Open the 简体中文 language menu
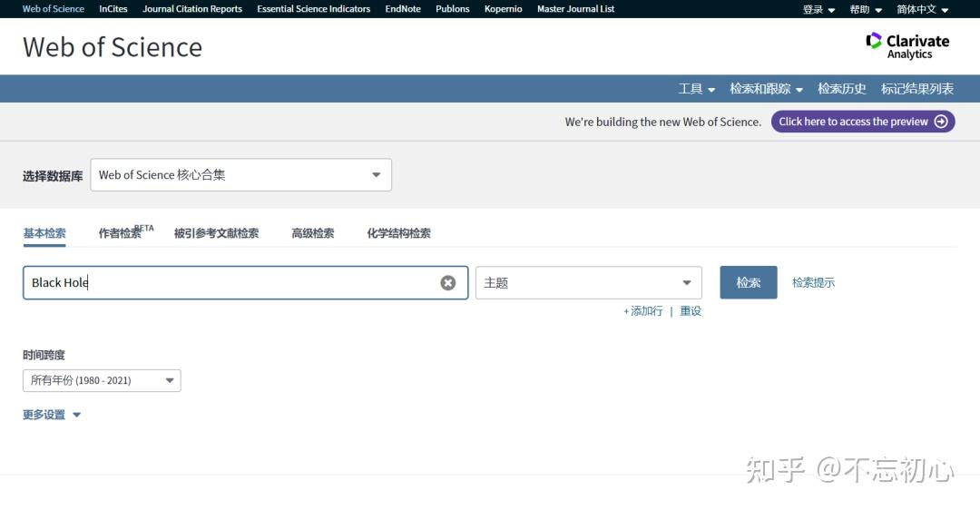Image resolution: width=980 pixels, height=510 pixels. (923, 9)
